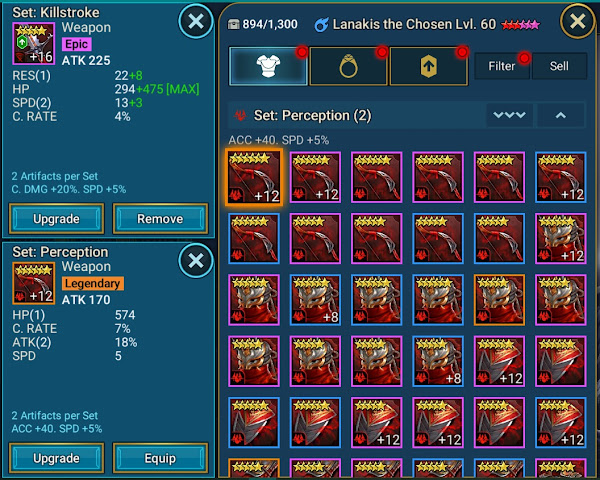Image resolution: width=600 pixels, height=480 pixels.
Task: Select the first shield in the fifth row
Action: coord(254,423)
